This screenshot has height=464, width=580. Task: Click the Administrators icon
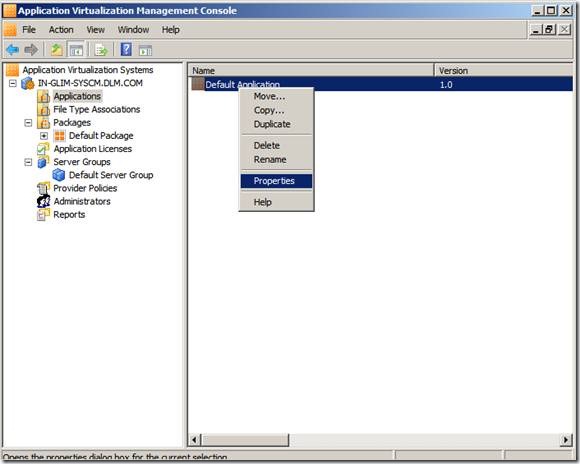tap(43, 201)
